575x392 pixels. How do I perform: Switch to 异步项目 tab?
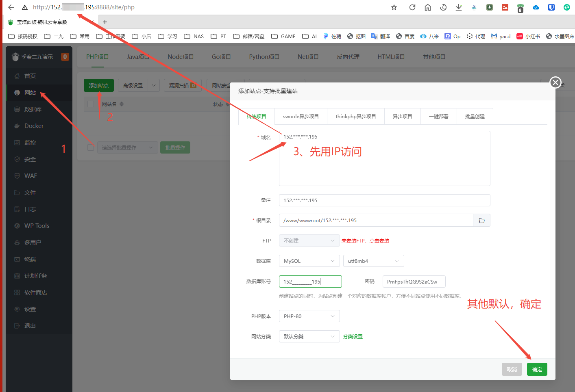(402, 116)
